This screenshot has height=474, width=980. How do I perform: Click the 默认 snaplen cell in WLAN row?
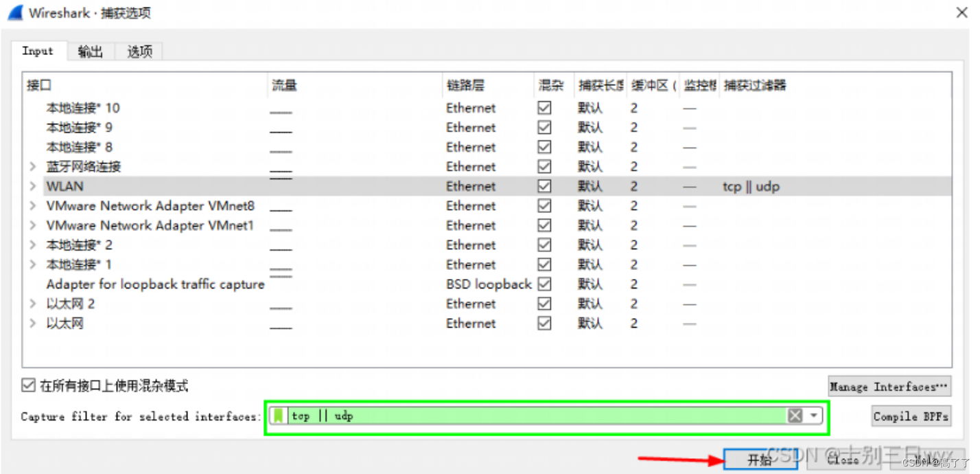coord(590,186)
